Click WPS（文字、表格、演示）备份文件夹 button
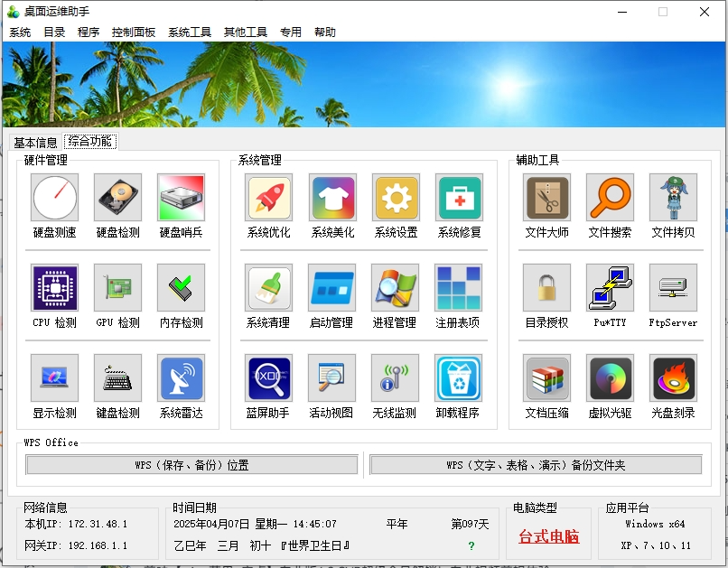 click(536, 465)
